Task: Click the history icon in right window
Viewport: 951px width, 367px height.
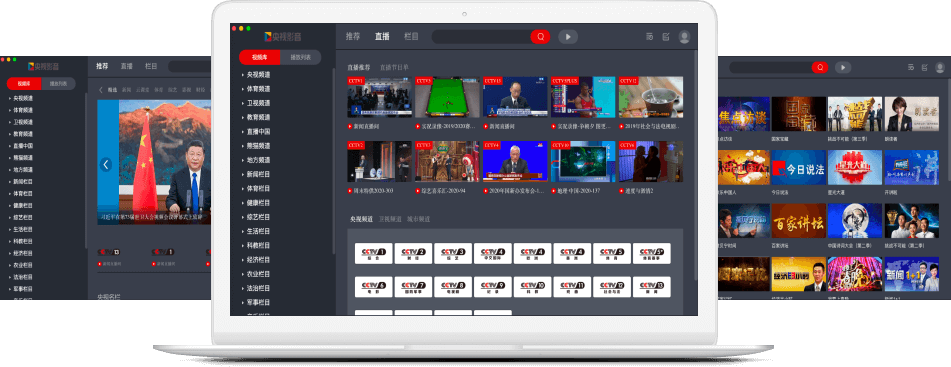Action: pyautogui.click(x=910, y=67)
